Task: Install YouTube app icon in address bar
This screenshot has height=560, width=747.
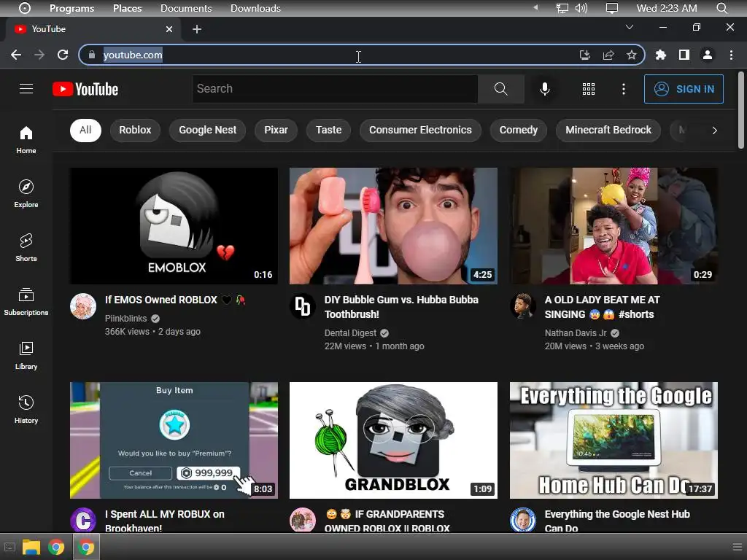Action: (585, 55)
